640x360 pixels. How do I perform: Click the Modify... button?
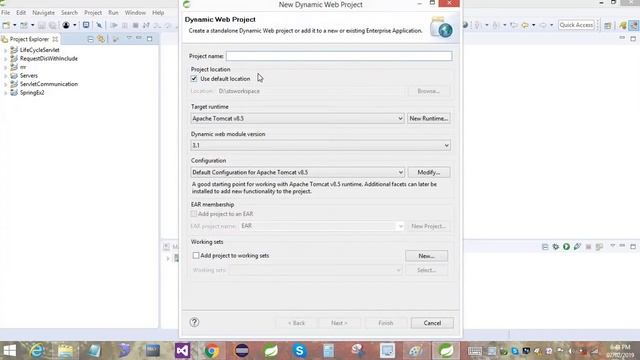point(429,172)
